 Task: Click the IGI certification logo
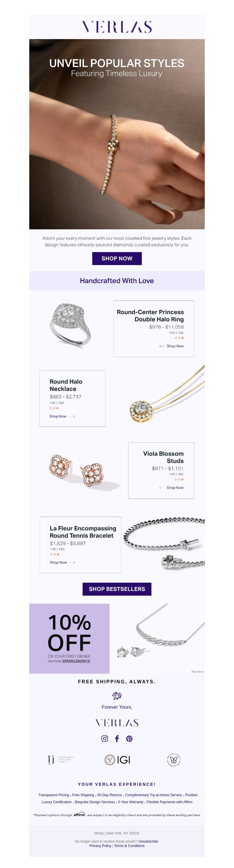pyautogui.click(x=117, y=760)
